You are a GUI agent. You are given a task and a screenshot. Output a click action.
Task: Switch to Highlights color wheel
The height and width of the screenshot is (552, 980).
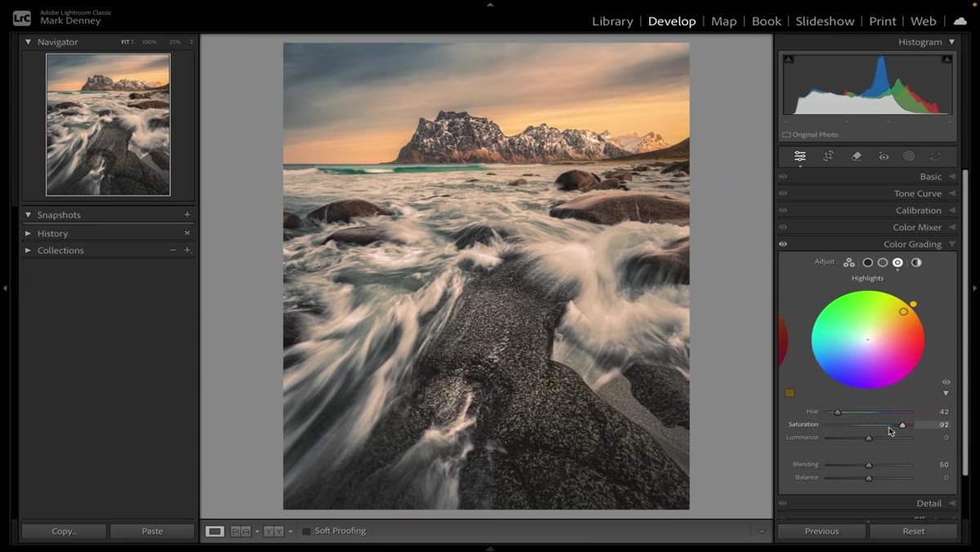898,262
